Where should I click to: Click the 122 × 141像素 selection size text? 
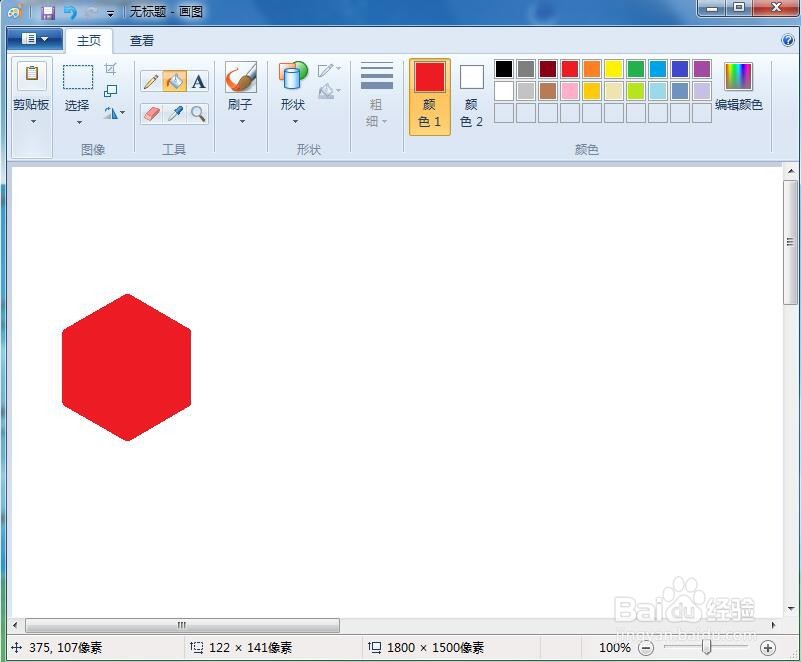click(250, 648)
